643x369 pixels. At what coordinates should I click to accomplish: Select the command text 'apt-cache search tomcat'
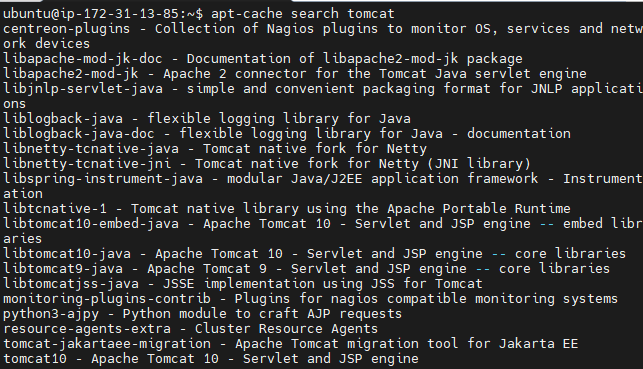coord(302,14)
